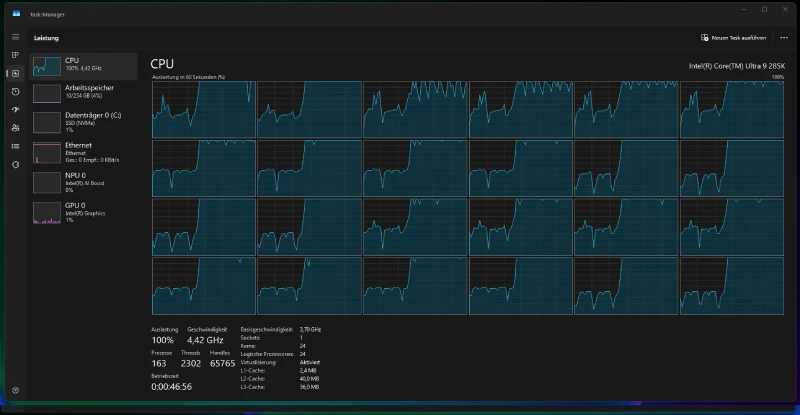Run new task via Neuen Task ausführen
800x415 pixels.
coord(733,38)
